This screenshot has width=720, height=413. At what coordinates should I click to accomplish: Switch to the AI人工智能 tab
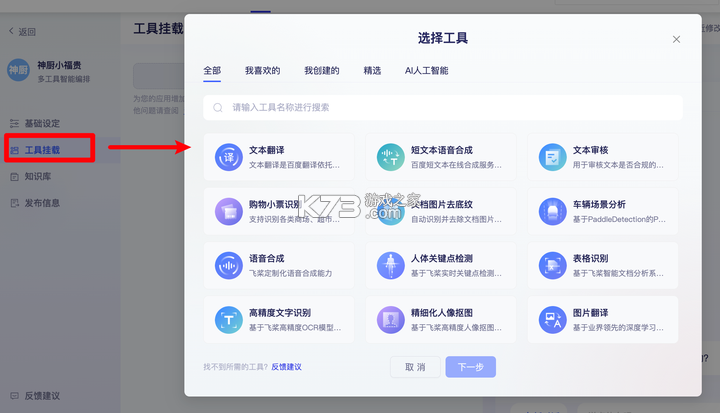[x=426, y=71]
